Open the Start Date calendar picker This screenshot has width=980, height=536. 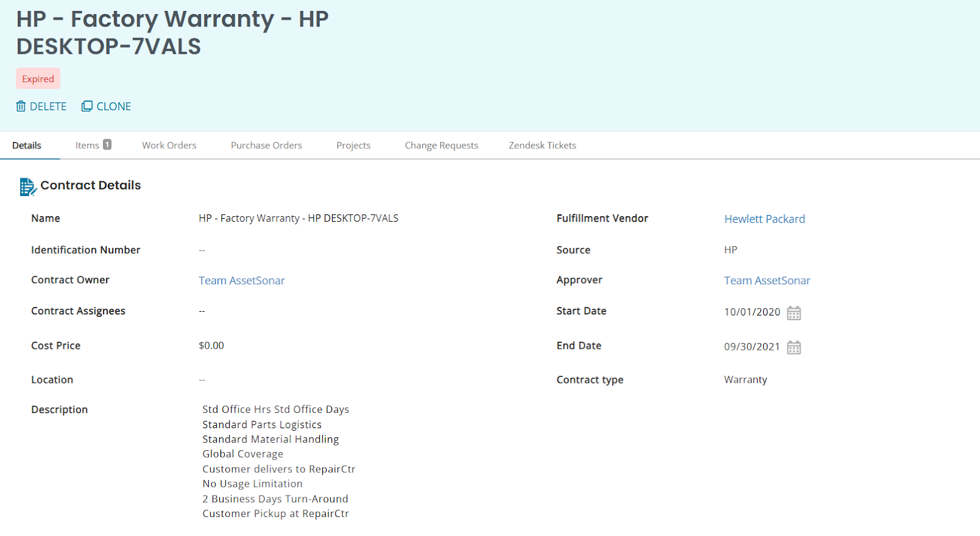pyautogui.click(x=794, y=313)
